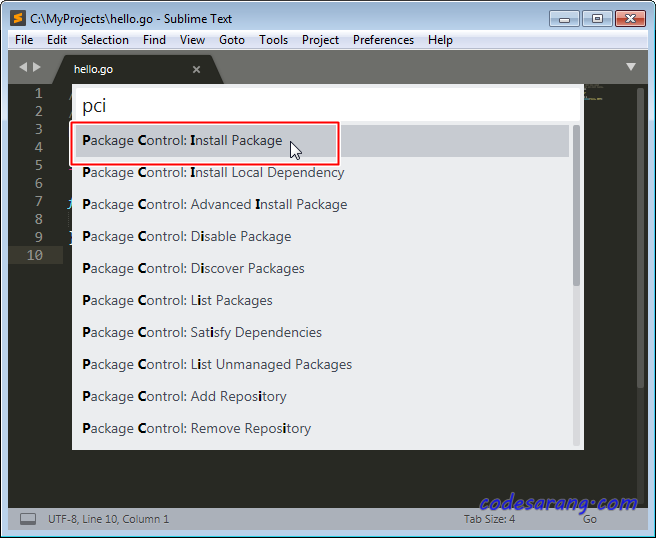
Task: Go to next tab with right arrow
Action: coord(37,67)
